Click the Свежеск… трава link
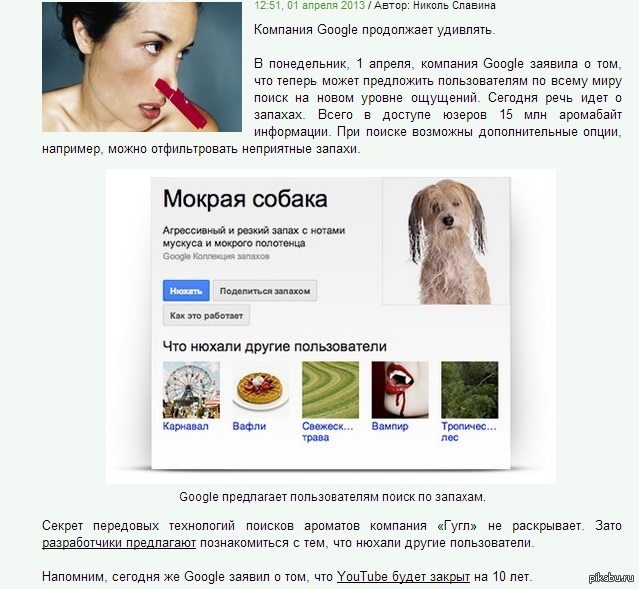Image resolution: width=639 pixels, height=589 pixels. (x=328, y=432)
